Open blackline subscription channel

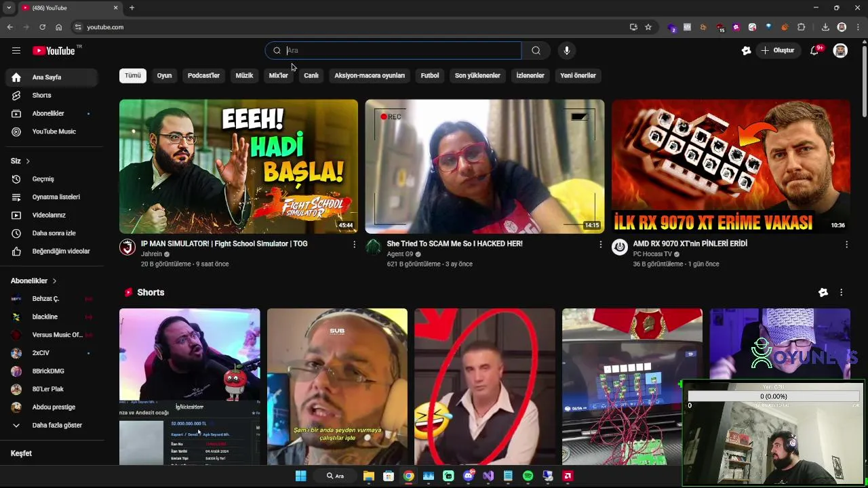pos(51,317)
